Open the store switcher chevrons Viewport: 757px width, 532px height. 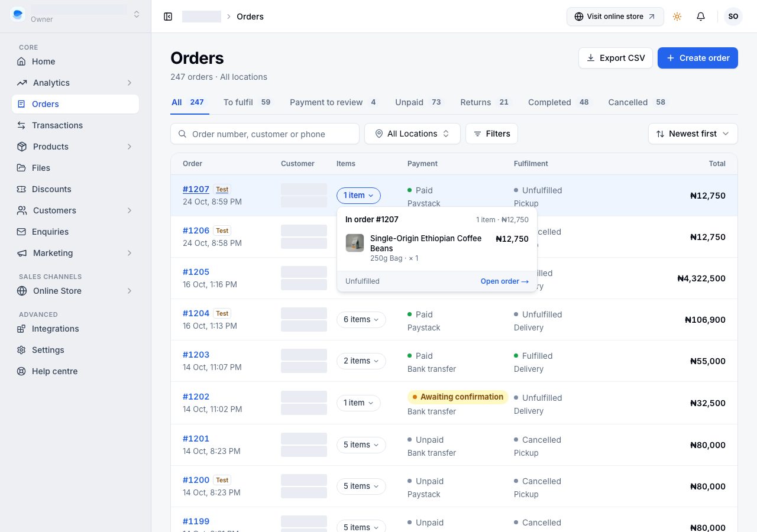[x=137, y=14]
